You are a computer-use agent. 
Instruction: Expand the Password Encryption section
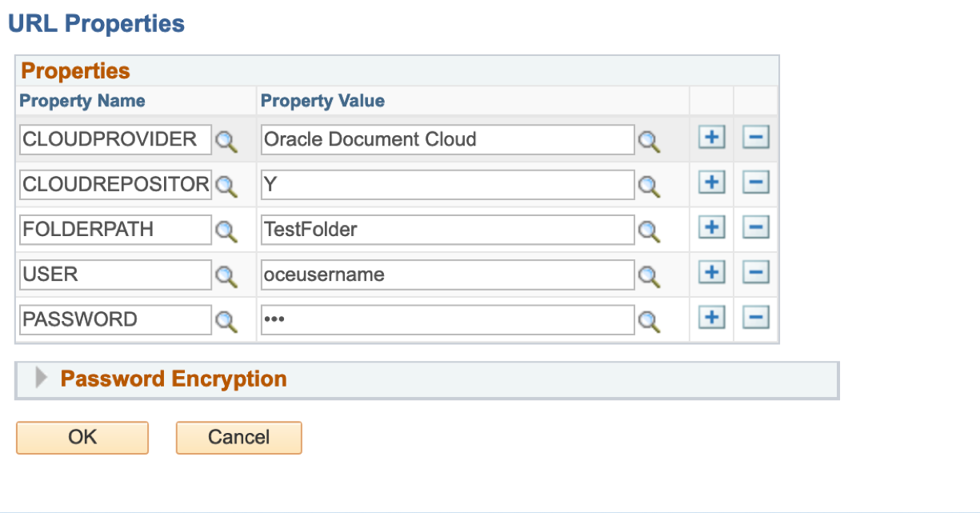(x=42, y=379)
